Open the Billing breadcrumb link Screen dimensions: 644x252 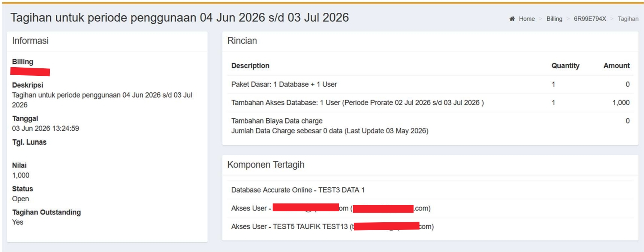(x=554, y=19)
